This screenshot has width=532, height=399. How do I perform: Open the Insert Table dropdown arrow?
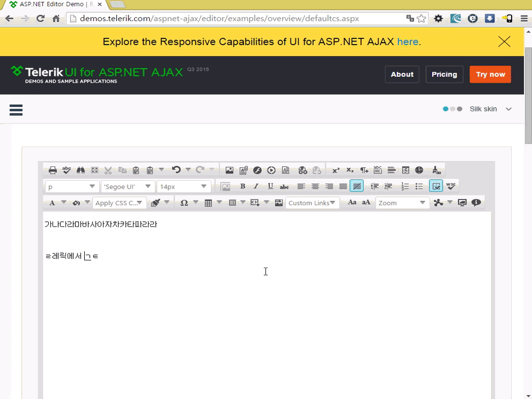tap(220, 202)
